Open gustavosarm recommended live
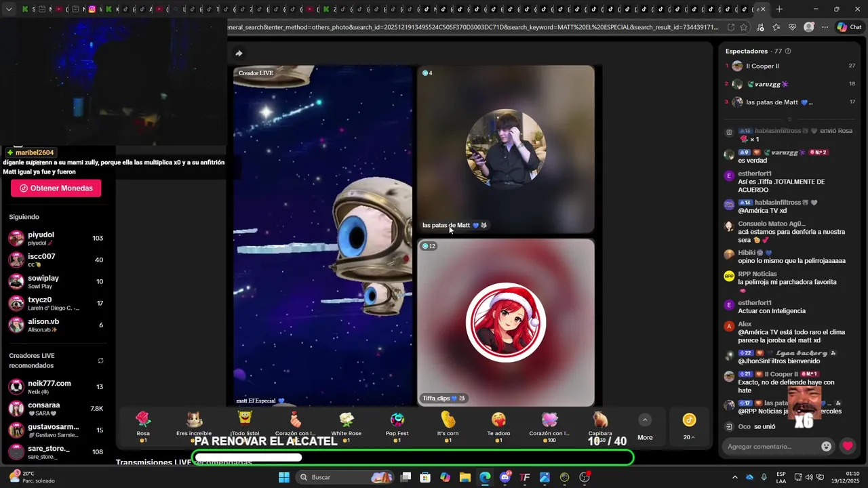Screen dimensions: 868x488 coord(56,430)
